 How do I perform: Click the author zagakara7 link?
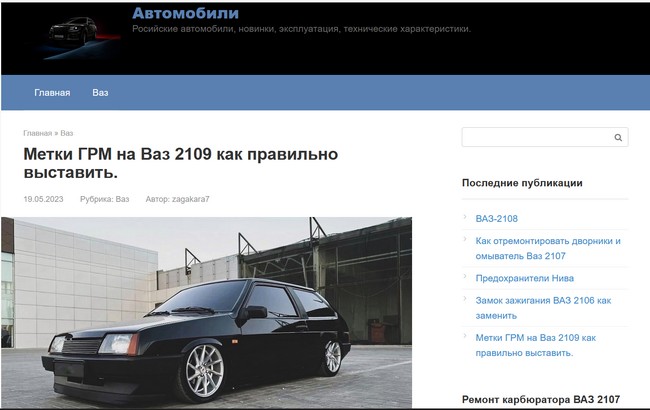click(191, 199)
